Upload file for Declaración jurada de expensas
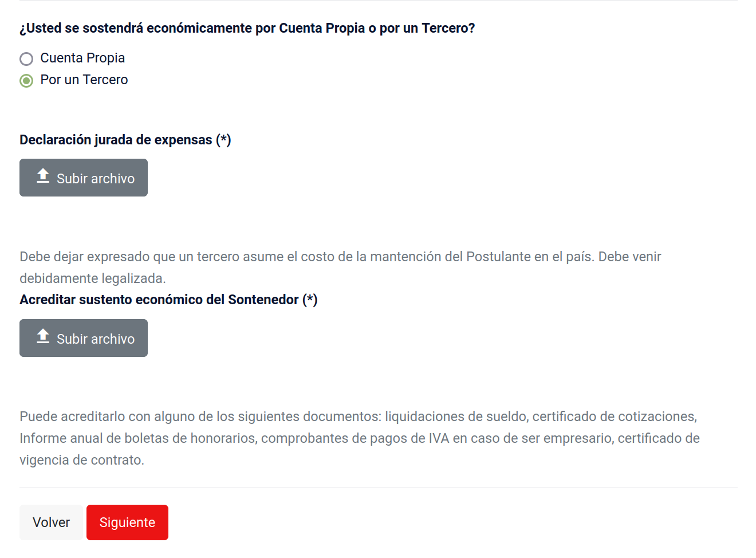 (x=84, y=178)
